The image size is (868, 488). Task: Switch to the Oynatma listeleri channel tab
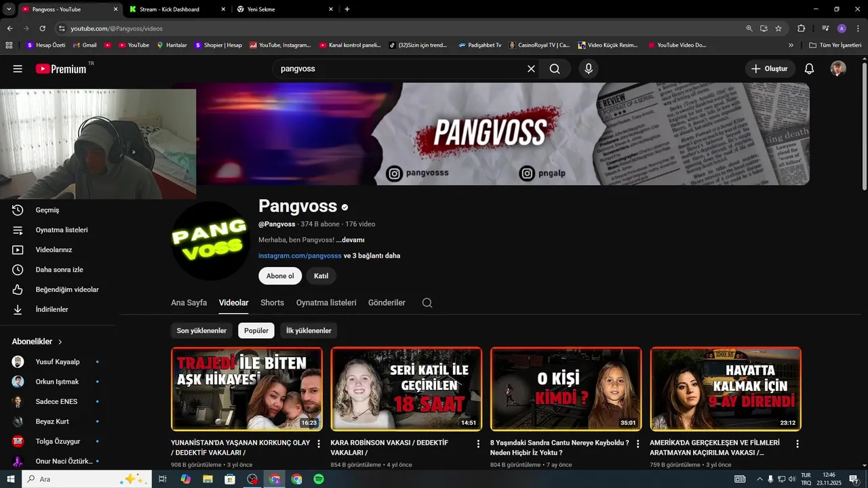pyautogui.click(x=326, y=303)
